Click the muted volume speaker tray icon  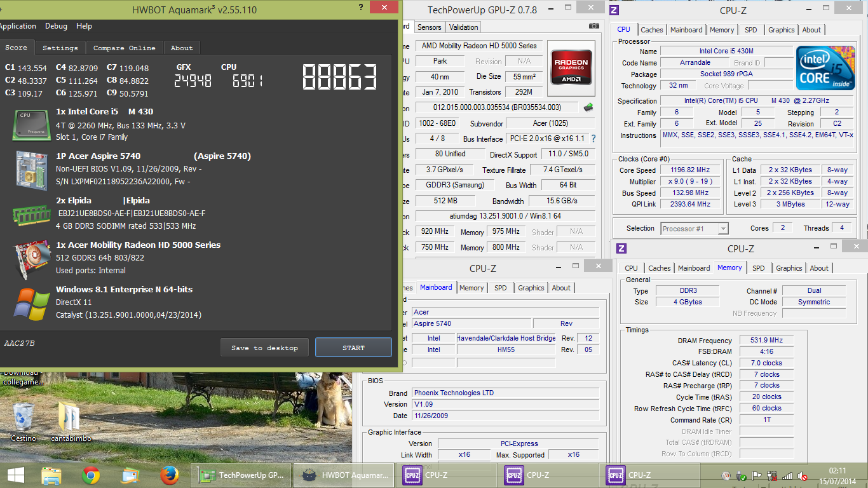tap(803, 476)
